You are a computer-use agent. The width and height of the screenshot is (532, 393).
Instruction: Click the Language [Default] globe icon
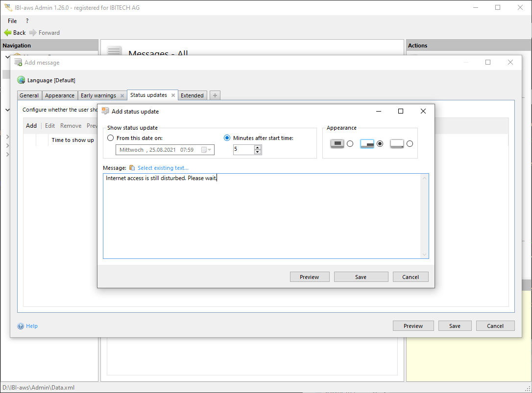[x=21, y=80]
